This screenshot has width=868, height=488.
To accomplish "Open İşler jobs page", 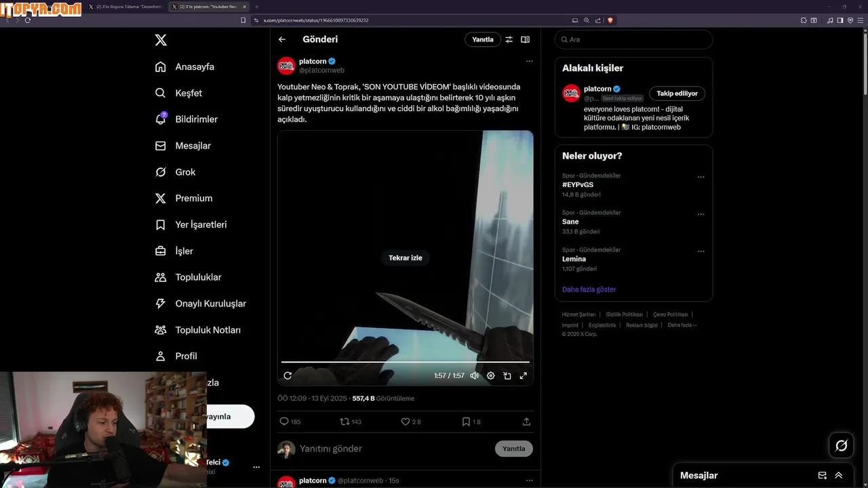I will coord(174,251).
